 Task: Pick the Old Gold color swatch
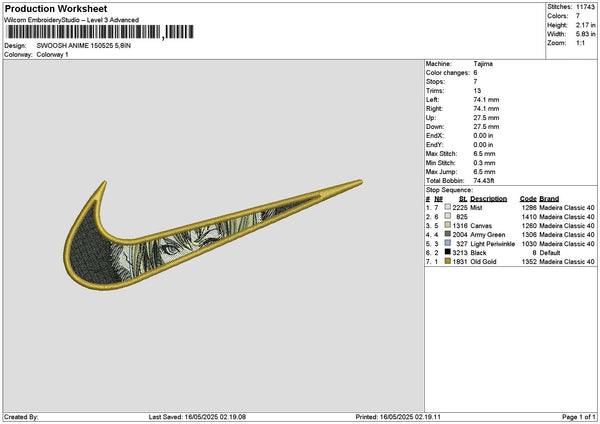(x=447, y=261)
